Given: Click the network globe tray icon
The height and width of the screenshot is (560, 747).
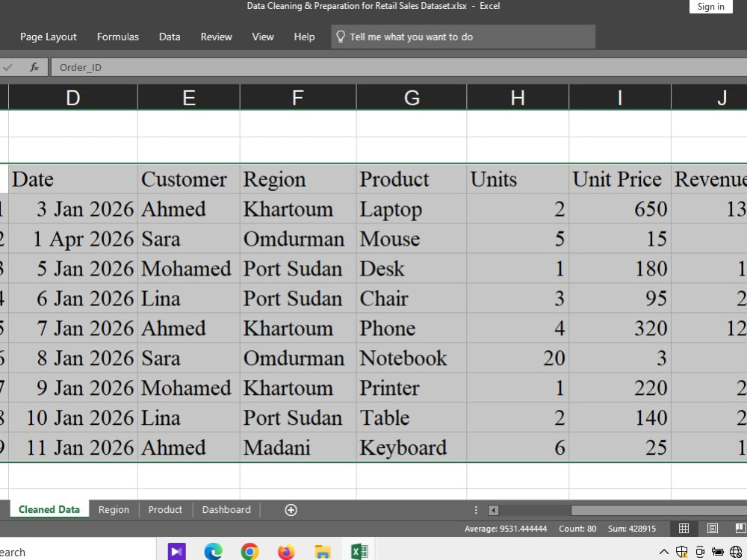Looking at the screenshot, I should 736,552.
